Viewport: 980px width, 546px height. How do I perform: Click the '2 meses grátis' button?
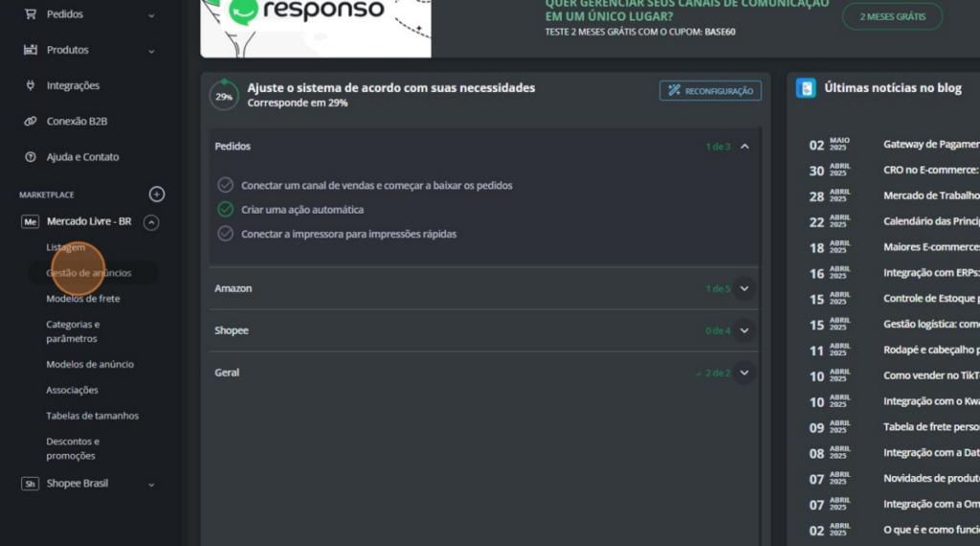(x=892, y=16)
